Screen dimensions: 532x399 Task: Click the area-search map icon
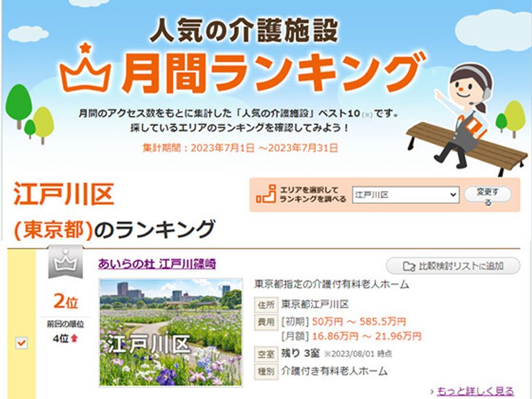pyautogui.click(x=265, y=195)
